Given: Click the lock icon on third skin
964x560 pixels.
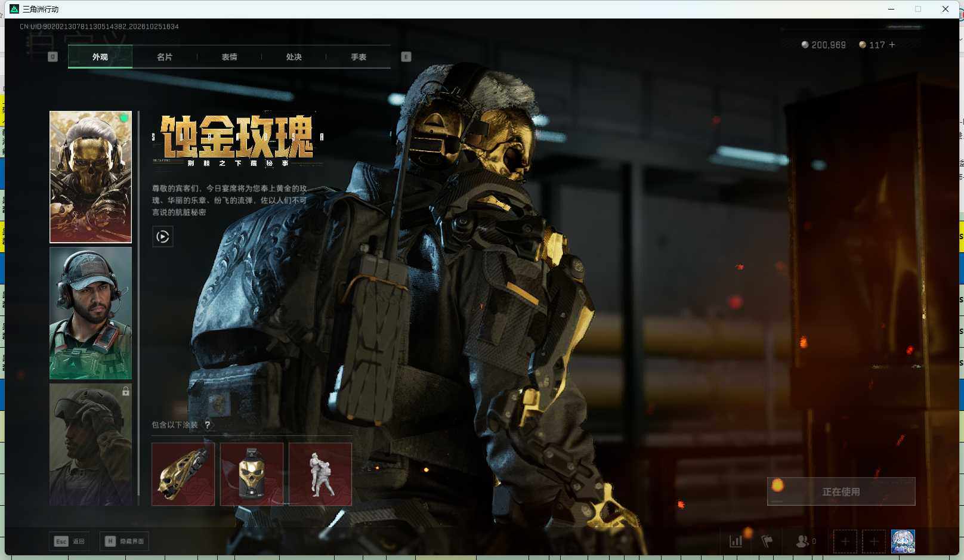Looking at the screenshot, I should point(126,391).
